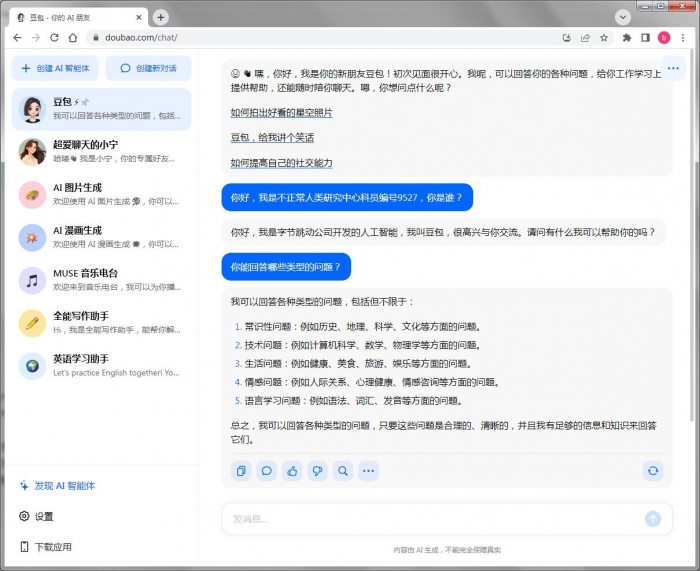Open 设置 settings
Image resolution: width=700 pixels, height=571 pixels.
[x=36, y=517]
